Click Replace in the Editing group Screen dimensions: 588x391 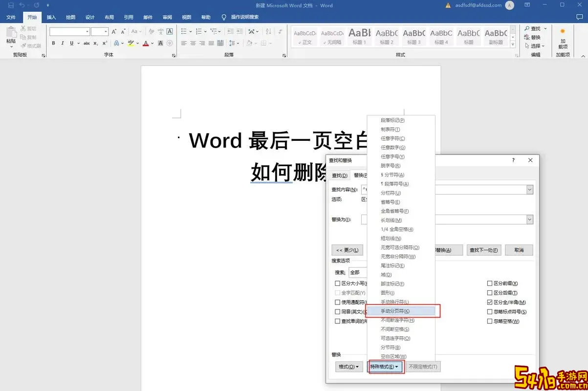[532, 37]
